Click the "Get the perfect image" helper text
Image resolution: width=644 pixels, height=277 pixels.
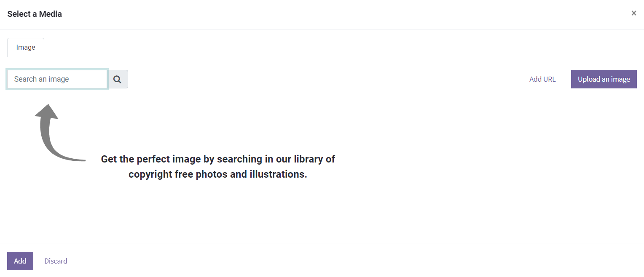pyautogui.click(x=218, y=159)
